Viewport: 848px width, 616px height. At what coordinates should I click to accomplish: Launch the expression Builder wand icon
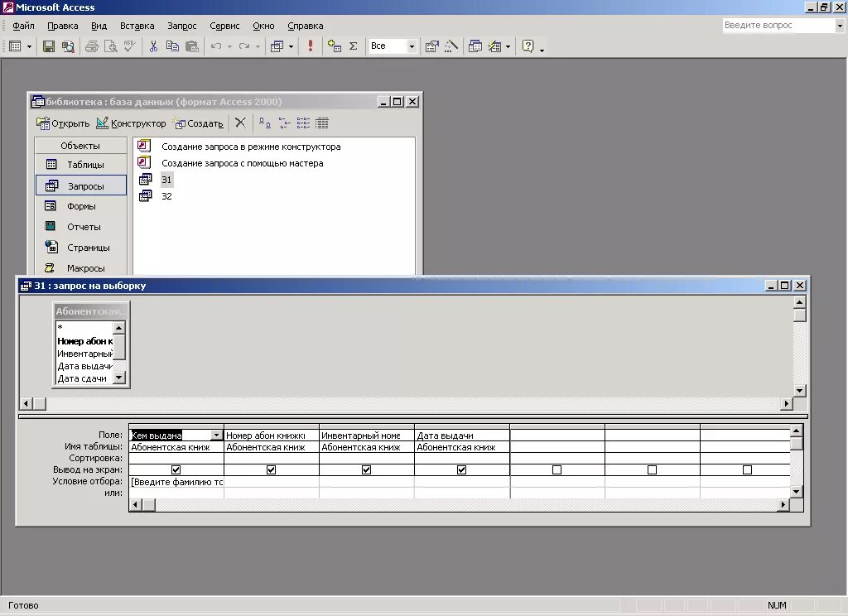[x=451, y=46]
